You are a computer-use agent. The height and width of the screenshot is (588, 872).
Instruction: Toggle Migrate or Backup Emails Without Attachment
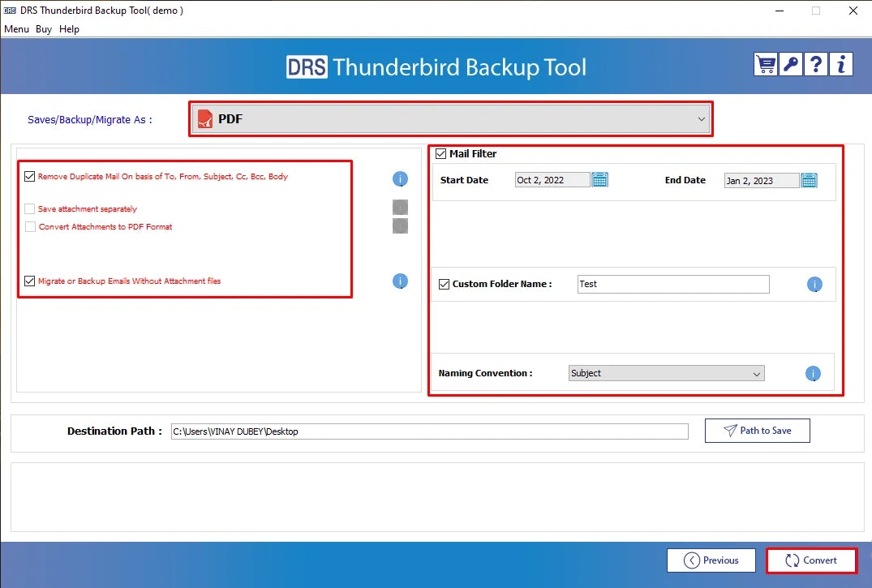tap(29, 281)
